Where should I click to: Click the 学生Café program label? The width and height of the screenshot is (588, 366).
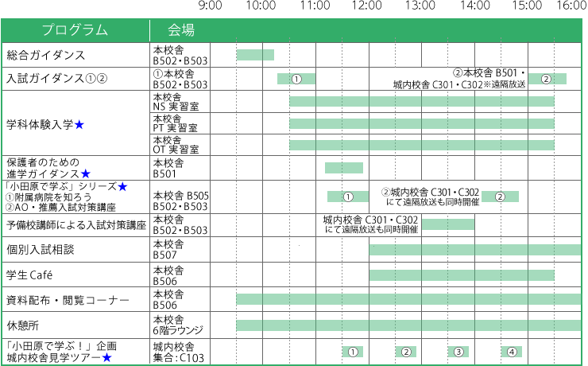pyautogui.click(x=29, y=275)
